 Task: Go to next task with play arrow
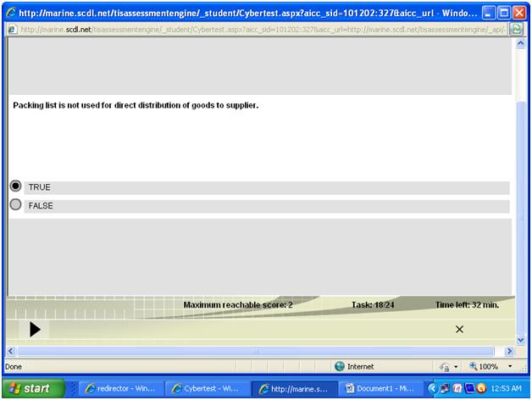(x=35, y=330)
